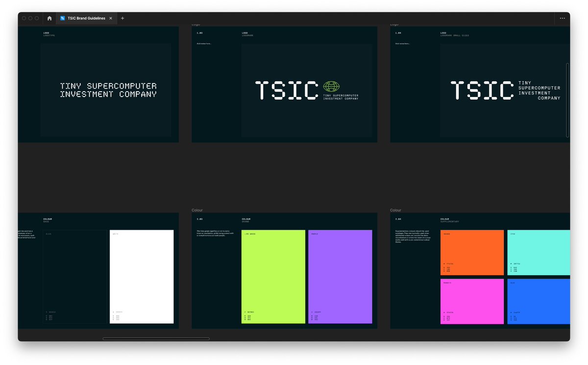Select the Cyan supplementary colour swatch

[x=539, y=252]
